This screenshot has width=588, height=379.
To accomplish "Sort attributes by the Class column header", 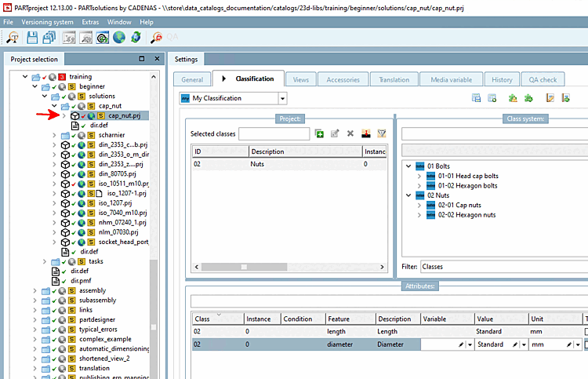I will (217, 319).
